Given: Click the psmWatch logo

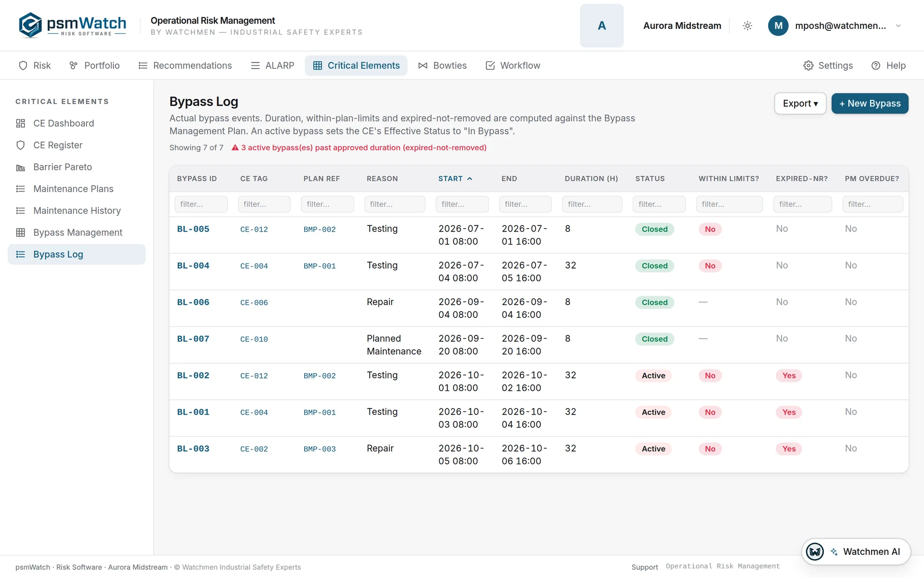Looking at the screenshot, I should coord(72,25).
